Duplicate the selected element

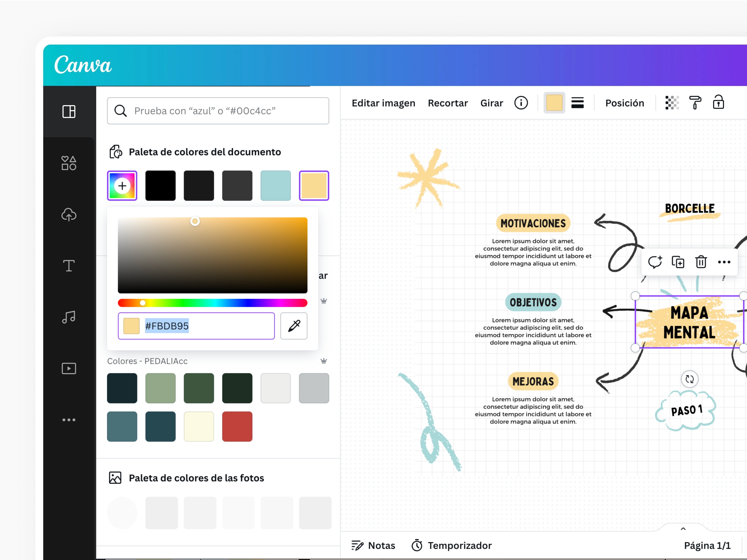click(678, 262)
